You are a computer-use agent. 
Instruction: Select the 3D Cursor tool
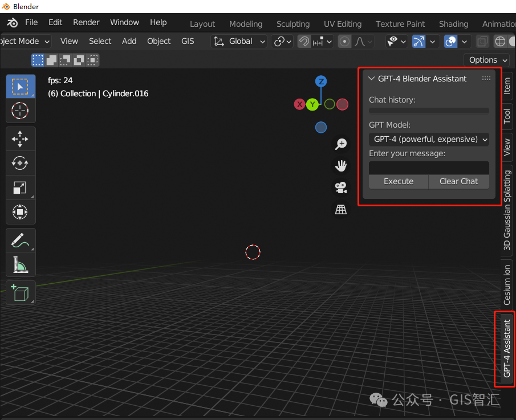pos(21,111)
